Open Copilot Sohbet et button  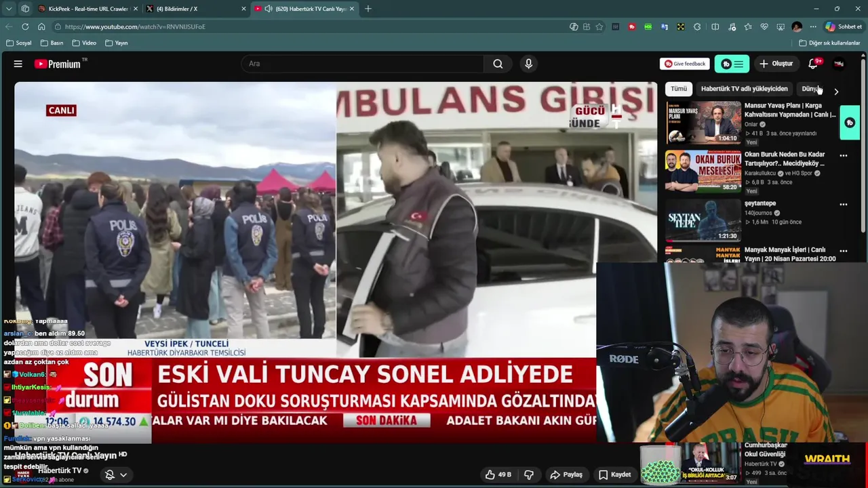(x=844, y=26)
